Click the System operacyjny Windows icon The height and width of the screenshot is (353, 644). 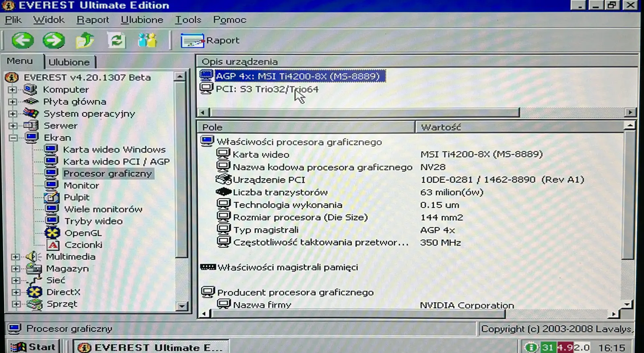point(31,113)
